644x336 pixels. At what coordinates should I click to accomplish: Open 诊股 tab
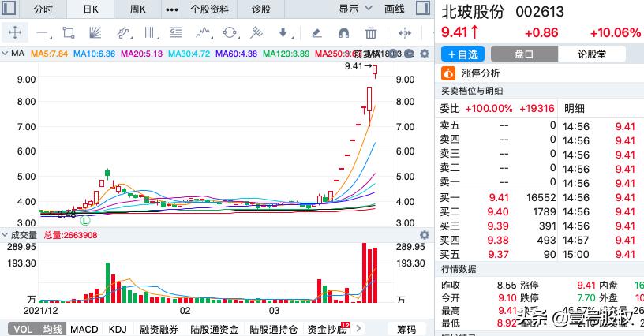tap(260, 9)
